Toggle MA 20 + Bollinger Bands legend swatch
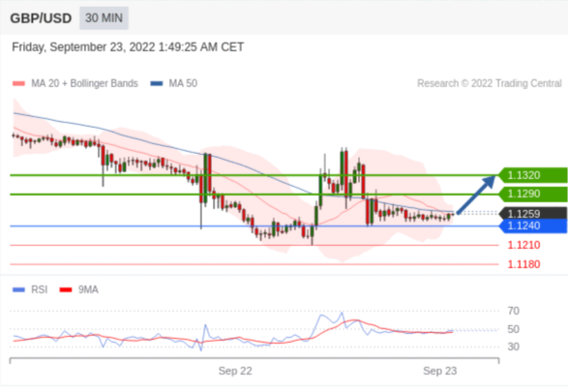The width and height of the screenshot is (568, 392). (18, 83)
